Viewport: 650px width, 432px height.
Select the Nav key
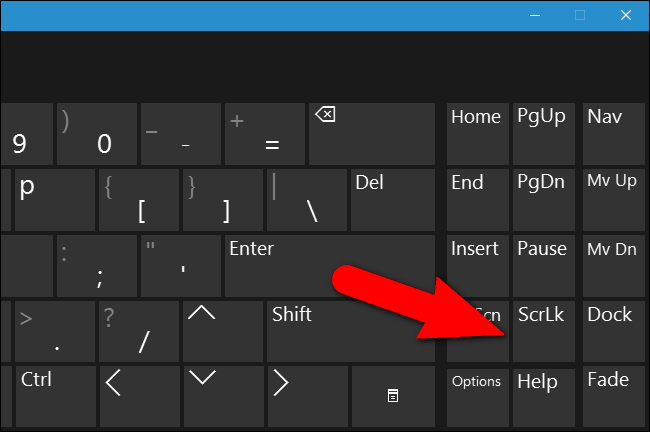point(614,134)
